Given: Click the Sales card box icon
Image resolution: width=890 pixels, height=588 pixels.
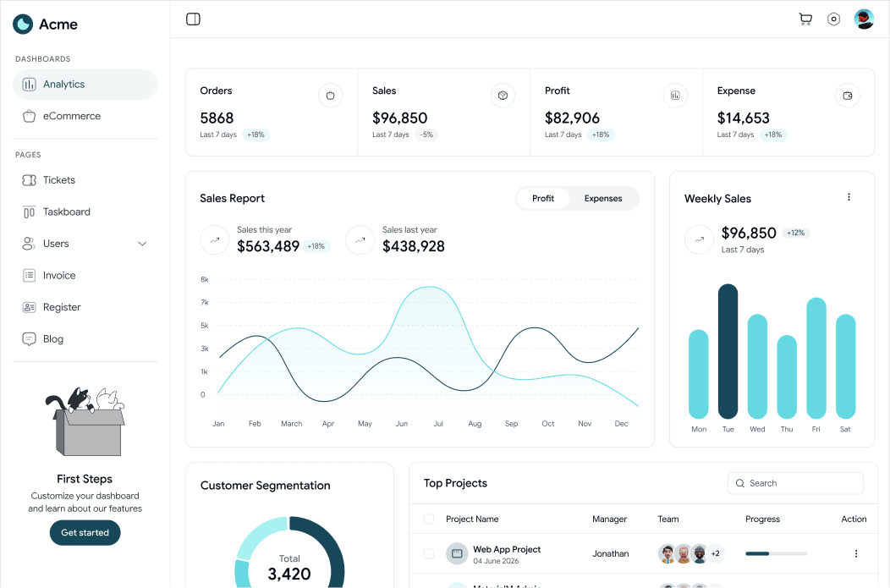Looking at the screenshot, I should [503, 96].
